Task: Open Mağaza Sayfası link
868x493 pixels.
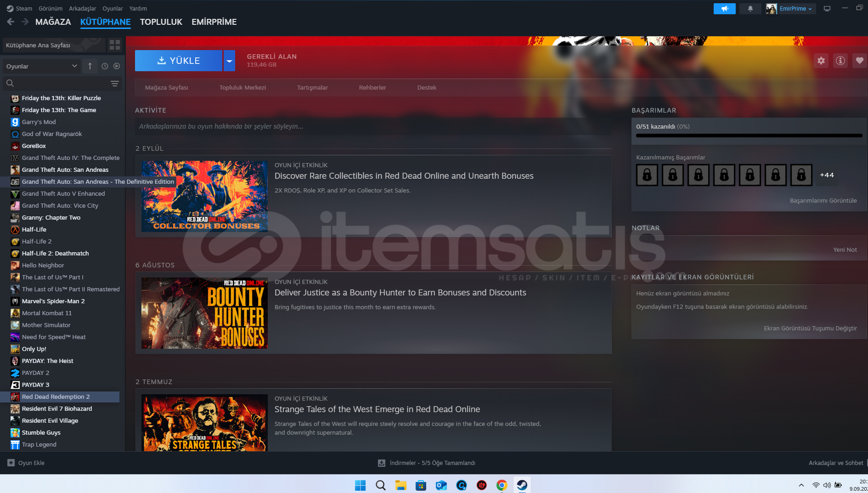Action: pos(166,87)
